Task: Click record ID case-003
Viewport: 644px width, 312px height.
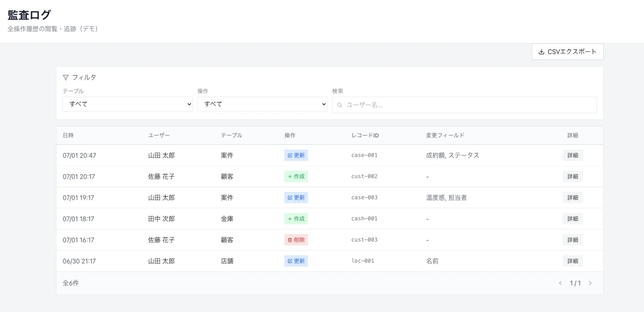Action: click(364, 197)
